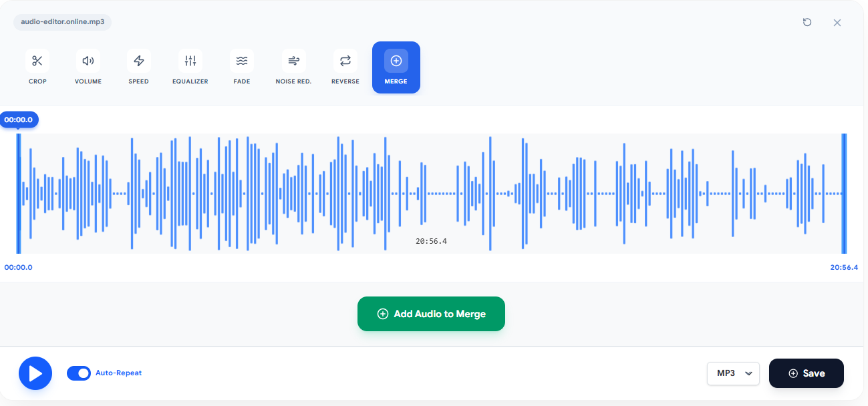Viewport: 868px width, 406px height.
Task: Click the reset undo icon
Action: point(807,22)
